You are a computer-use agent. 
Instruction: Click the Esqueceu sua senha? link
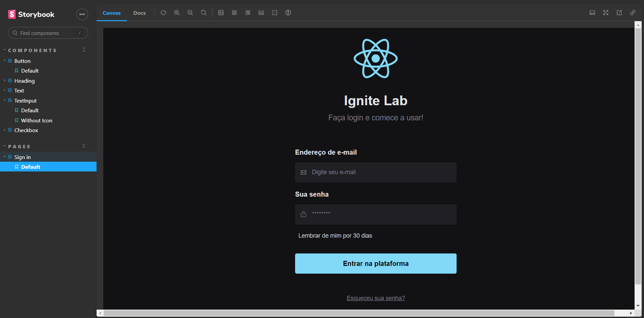pyautogui.click(x=376, y=298)
